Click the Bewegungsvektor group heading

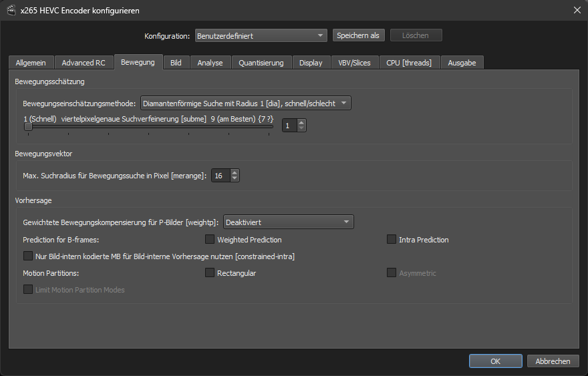pyautogui.click(x=43, y=154)
